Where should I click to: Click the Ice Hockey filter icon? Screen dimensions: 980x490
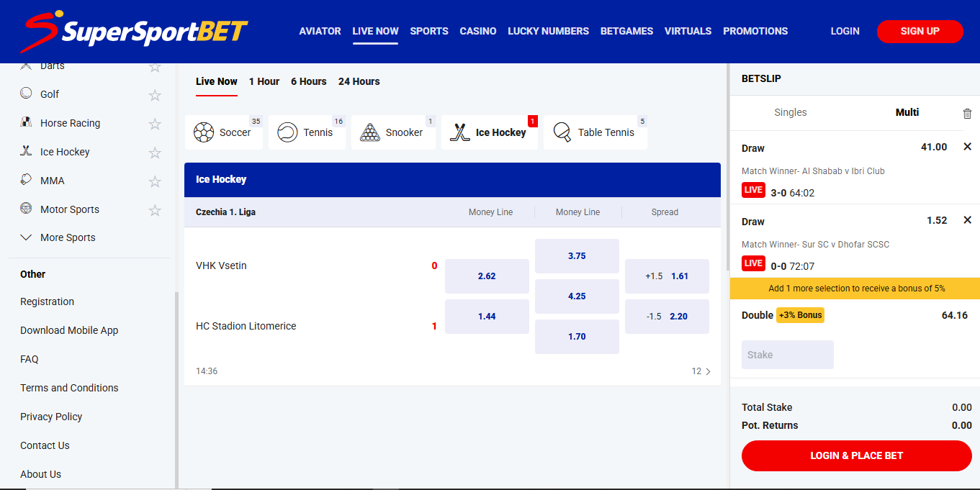pyautogui.click(x=459, y=132)
